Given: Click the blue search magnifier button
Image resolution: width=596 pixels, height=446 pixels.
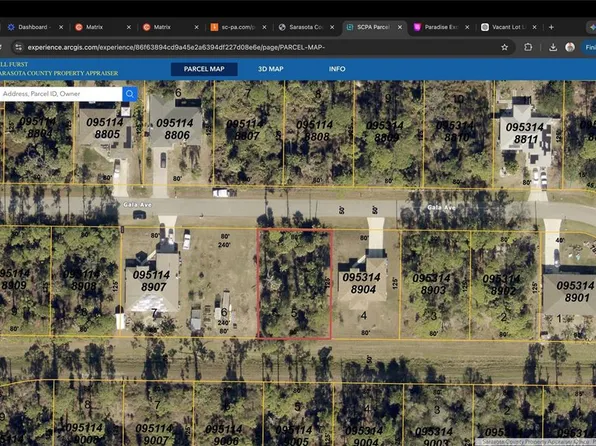Looking at the screenshot, I should coord(130,94).
